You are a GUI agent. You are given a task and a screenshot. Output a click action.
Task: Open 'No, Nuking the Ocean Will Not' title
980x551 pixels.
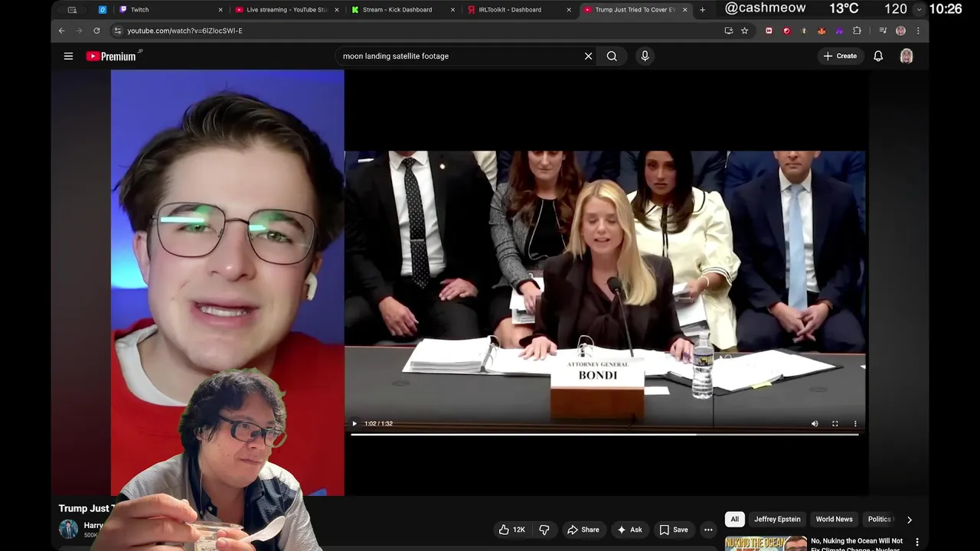[857, 541]
